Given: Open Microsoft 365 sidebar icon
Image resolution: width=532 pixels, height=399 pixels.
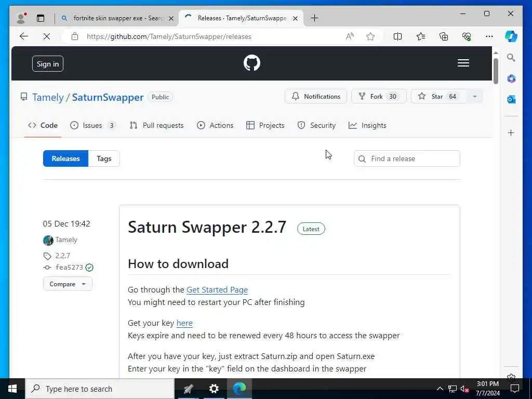Looking at the screenshot, I should [x=511, y=79].
